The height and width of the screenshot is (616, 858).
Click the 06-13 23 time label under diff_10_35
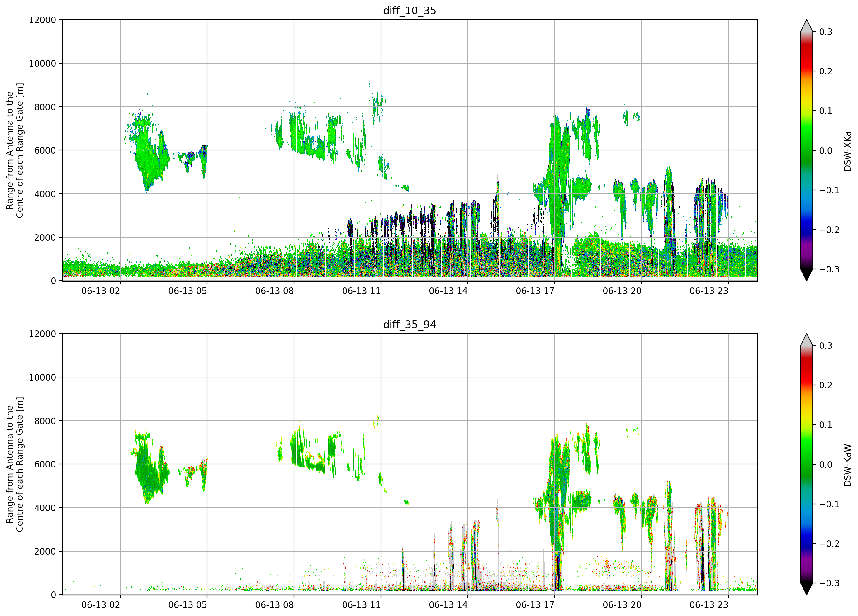click(x=709, y=291)
